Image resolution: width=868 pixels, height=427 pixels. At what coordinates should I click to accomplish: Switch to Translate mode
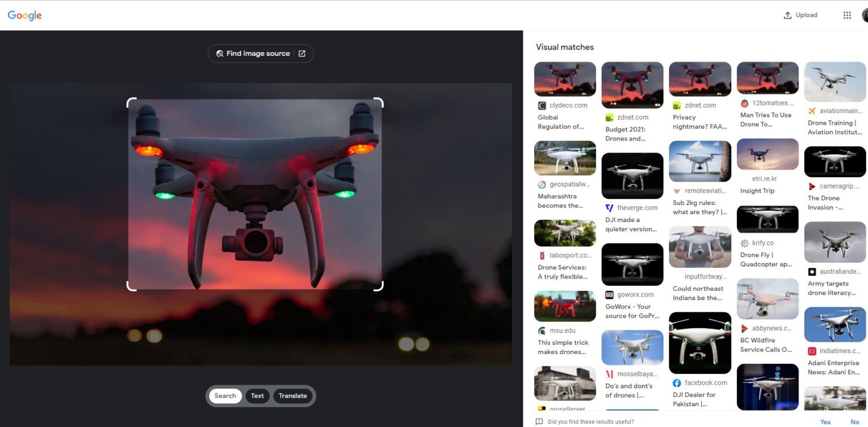pos(293,396)
